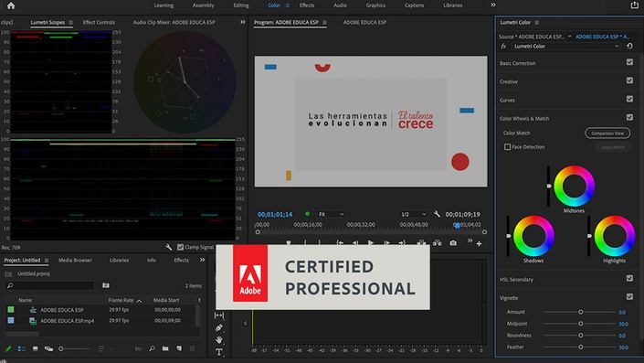644x363 pixels.
Task: Open the 1/2 playback resolution dropdown
Action: click(413, 214)
